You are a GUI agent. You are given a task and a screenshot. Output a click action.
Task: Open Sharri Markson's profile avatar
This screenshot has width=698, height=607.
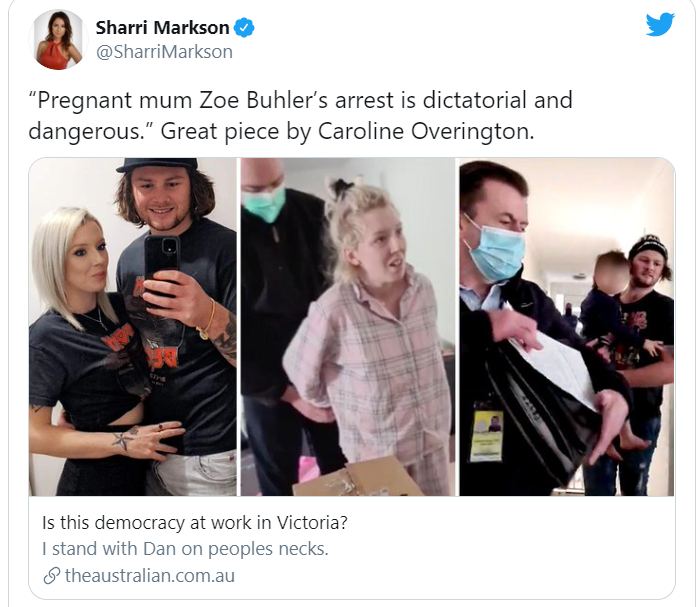coord(58,39)
